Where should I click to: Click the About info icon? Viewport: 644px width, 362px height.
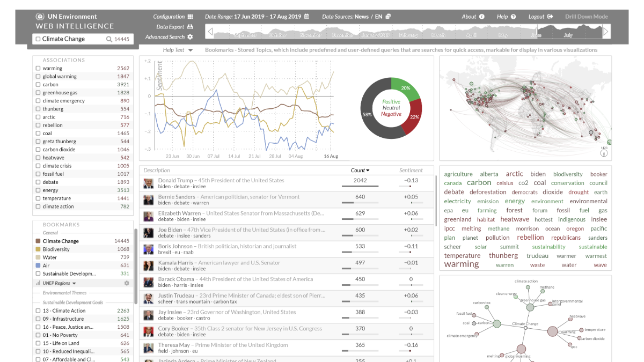pos(482,17)
